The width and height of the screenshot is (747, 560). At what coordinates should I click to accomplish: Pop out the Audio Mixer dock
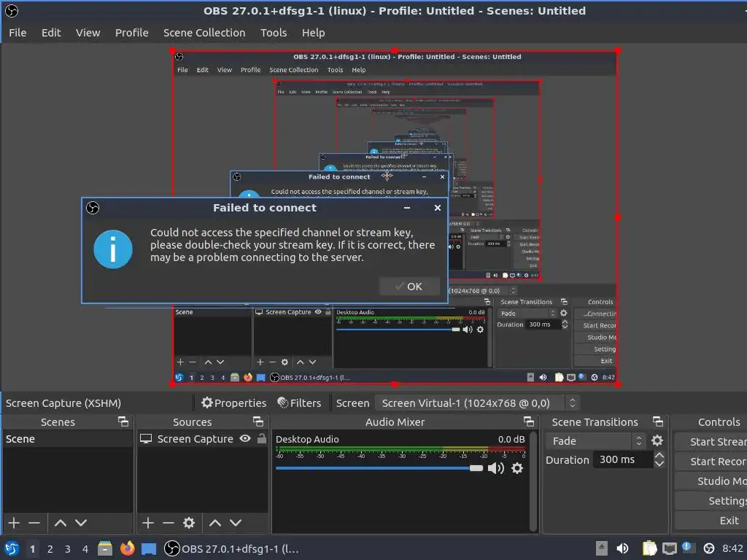529,421
